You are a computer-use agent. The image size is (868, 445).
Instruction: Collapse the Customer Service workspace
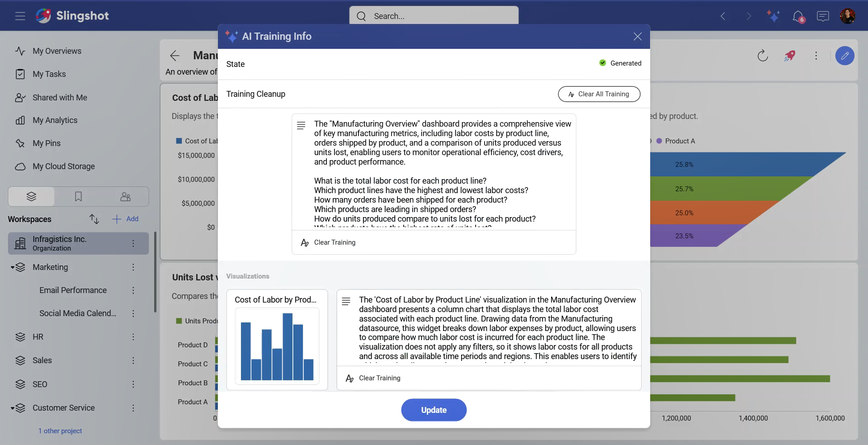(13, 408)
